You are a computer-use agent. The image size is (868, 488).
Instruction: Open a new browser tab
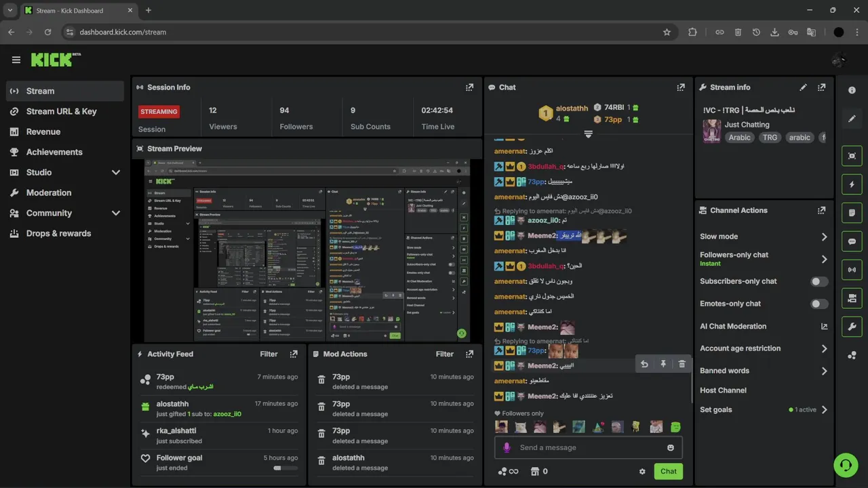coord(149,10)
